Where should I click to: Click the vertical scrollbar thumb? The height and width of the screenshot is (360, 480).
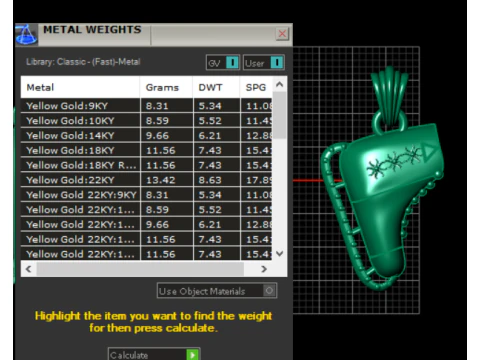click(280, 115)
